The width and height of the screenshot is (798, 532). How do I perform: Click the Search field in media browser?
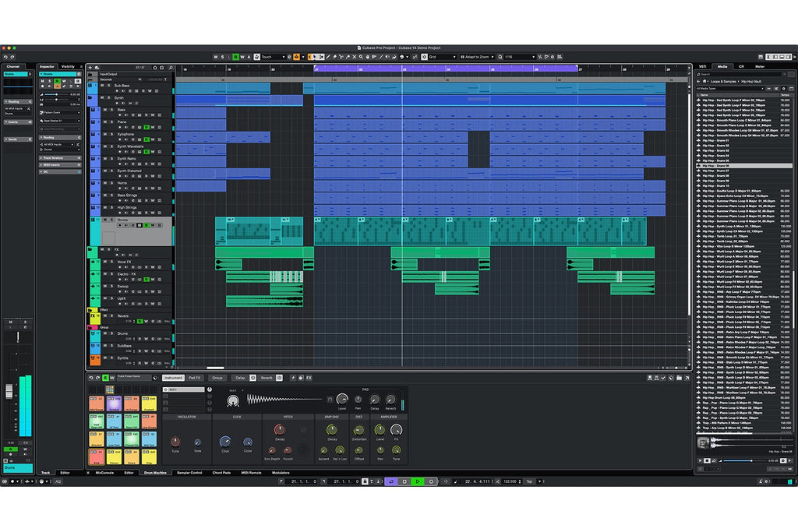[739, 74]
